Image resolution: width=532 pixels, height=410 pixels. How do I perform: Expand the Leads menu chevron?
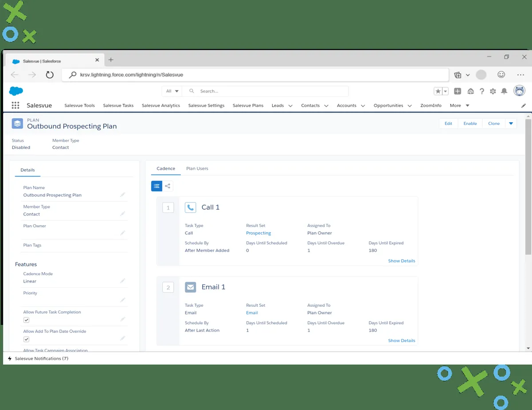point(290,105)
